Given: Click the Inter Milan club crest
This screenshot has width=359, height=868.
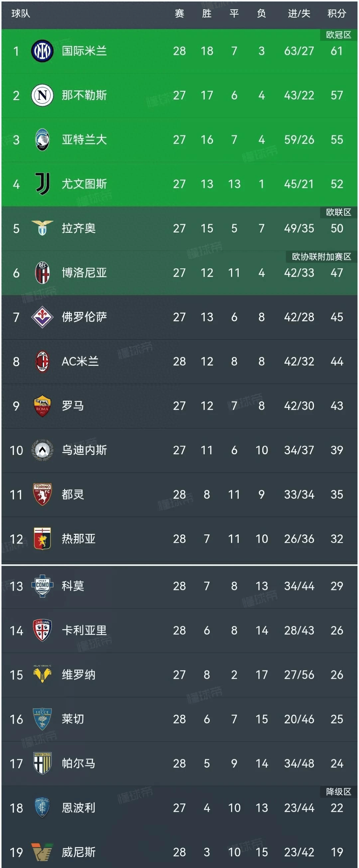Looking at the screenshot, I should point(42,51).
